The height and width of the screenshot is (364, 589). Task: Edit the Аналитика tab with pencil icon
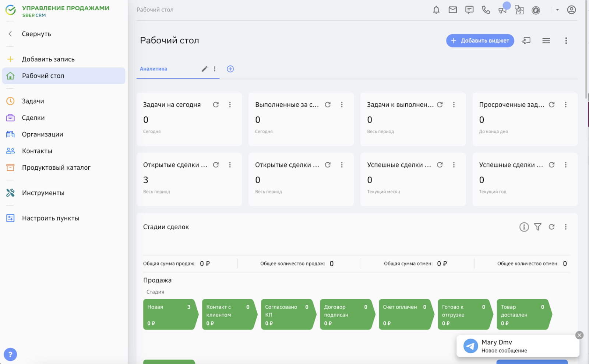click(204, 69)
